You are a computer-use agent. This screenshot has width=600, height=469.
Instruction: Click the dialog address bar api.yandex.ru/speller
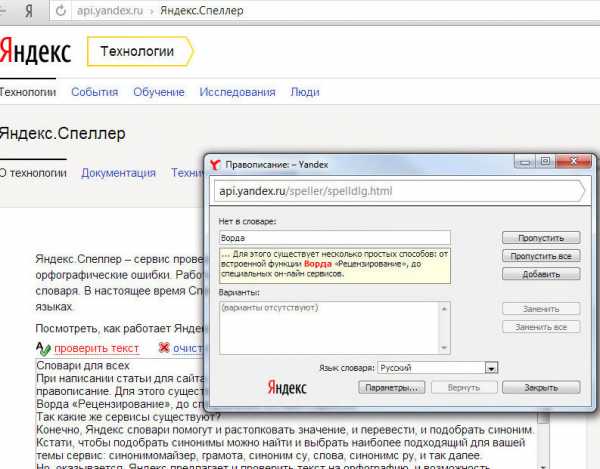[x=400, y=191]
